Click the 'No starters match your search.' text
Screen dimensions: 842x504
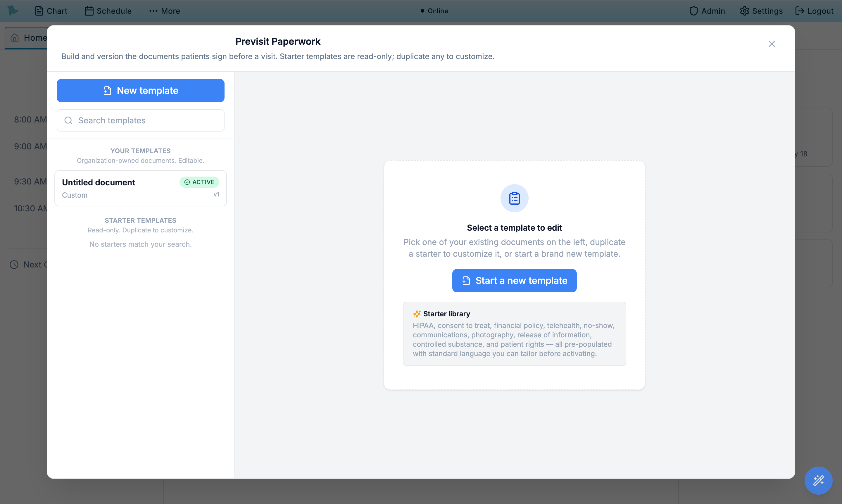[x=140, y=244]
